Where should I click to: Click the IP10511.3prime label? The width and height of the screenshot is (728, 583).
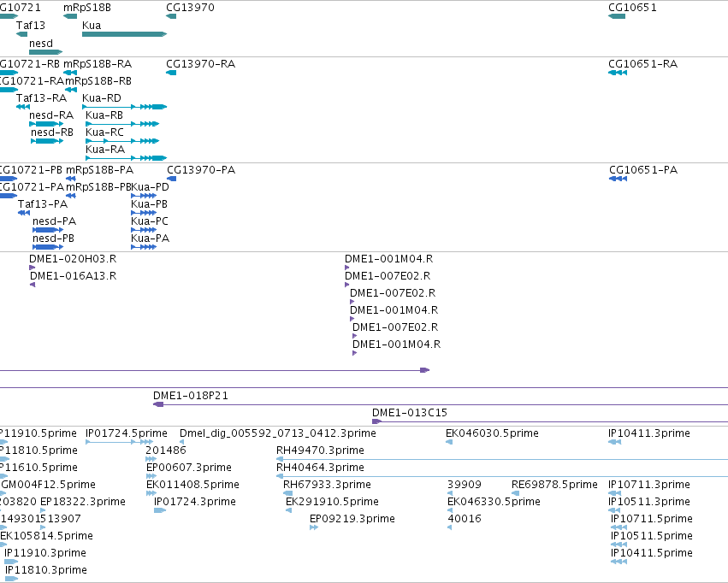click(x=649, y=503)
